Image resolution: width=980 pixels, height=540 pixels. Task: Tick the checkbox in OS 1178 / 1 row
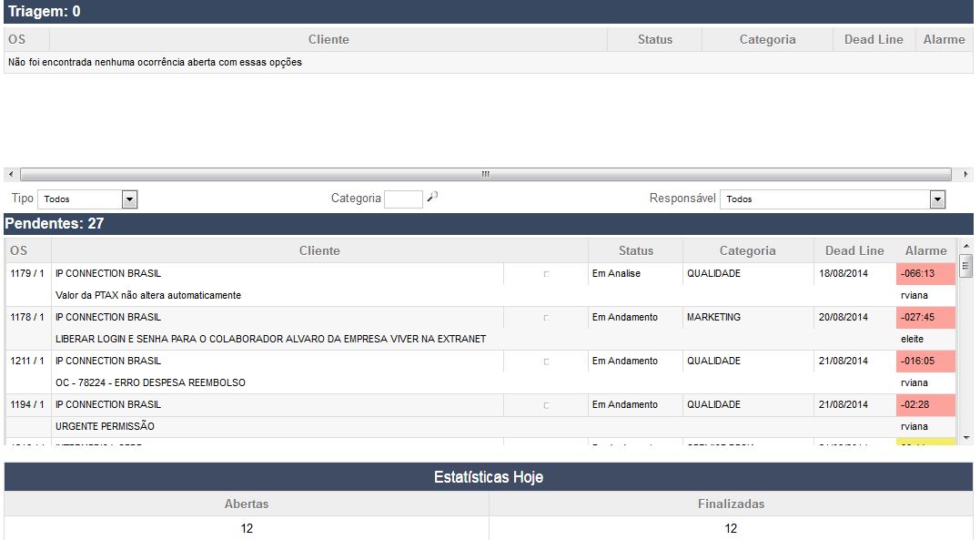coord(546,318)
